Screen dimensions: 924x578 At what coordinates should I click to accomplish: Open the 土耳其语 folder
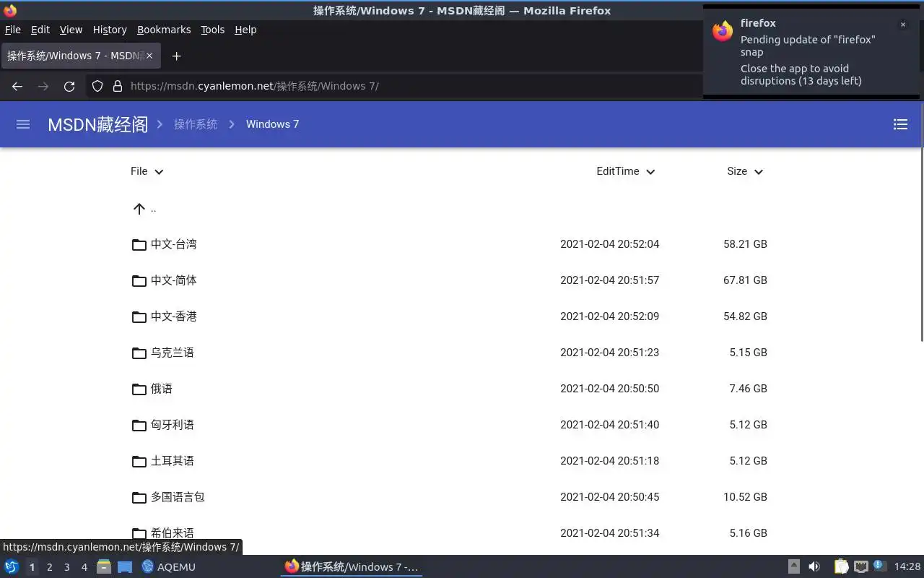(x=173, y=461)
